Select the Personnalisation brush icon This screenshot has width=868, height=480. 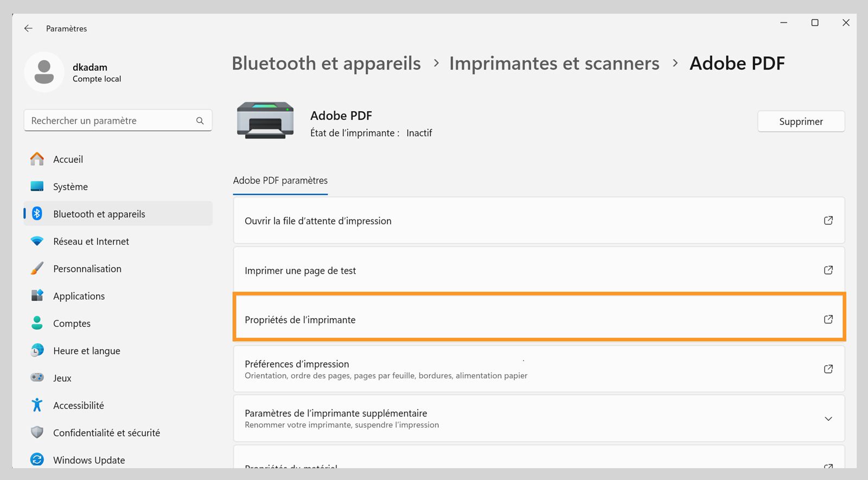coord(36,268)
